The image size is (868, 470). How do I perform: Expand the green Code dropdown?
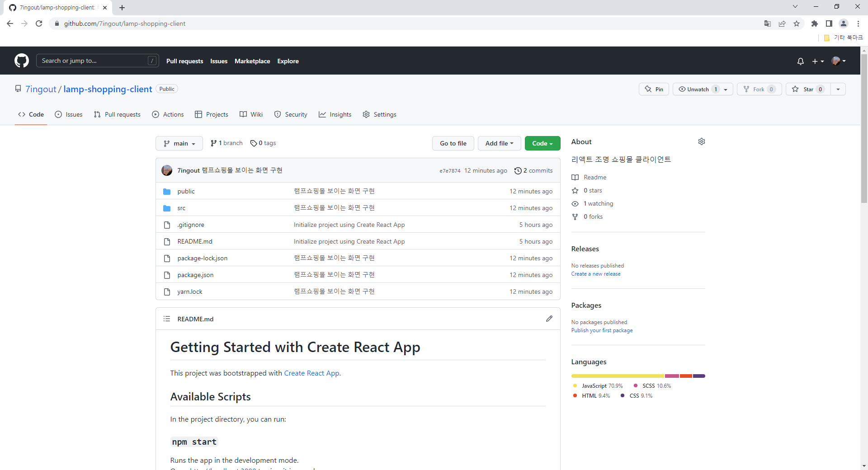542,143
